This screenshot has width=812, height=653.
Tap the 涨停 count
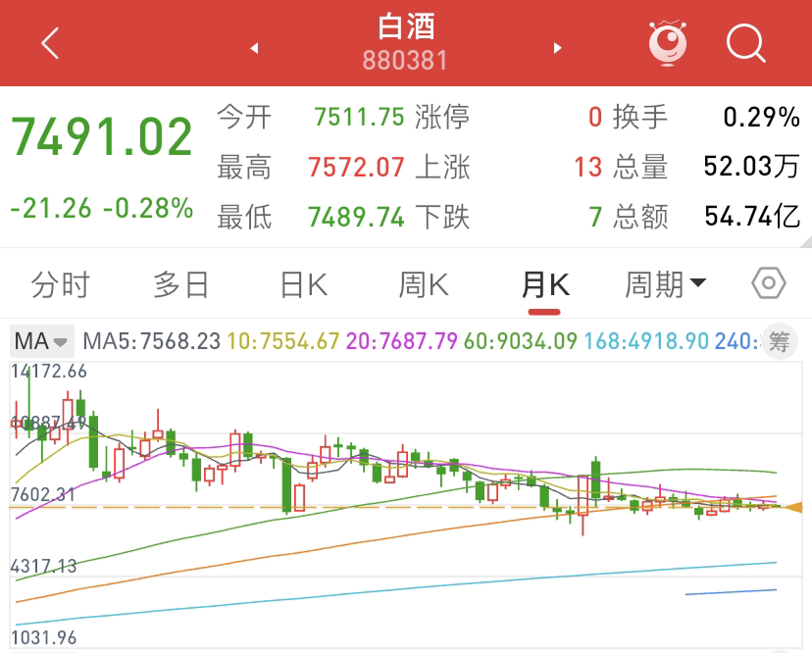click(x=595, y=117)
